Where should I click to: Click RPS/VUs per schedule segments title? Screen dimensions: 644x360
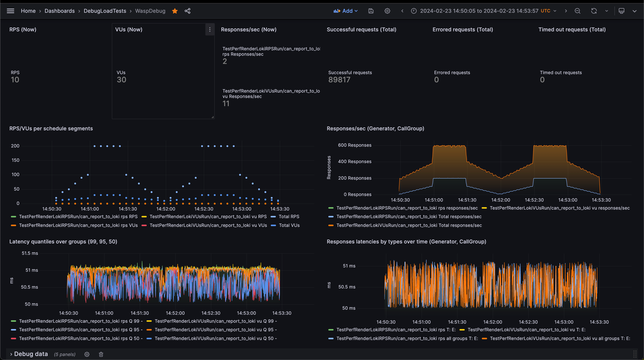pyautogui.click(x=51, y=128)
